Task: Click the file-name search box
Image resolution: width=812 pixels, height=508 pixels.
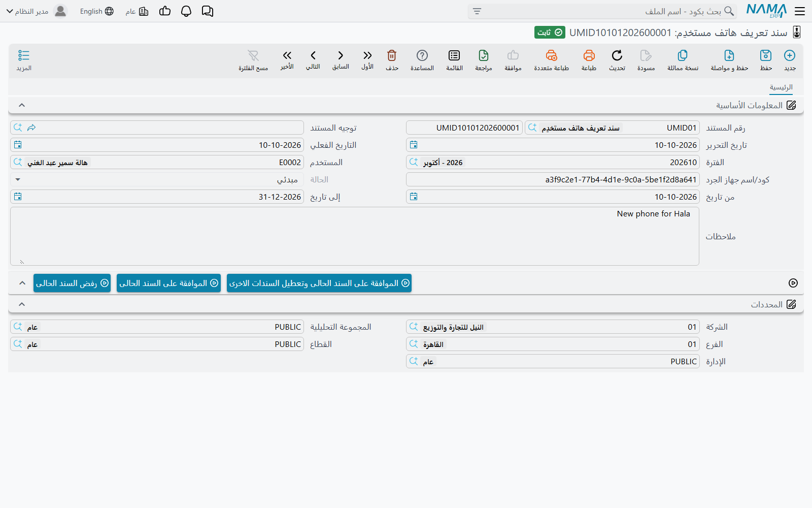Action: [x=602, y=11]
